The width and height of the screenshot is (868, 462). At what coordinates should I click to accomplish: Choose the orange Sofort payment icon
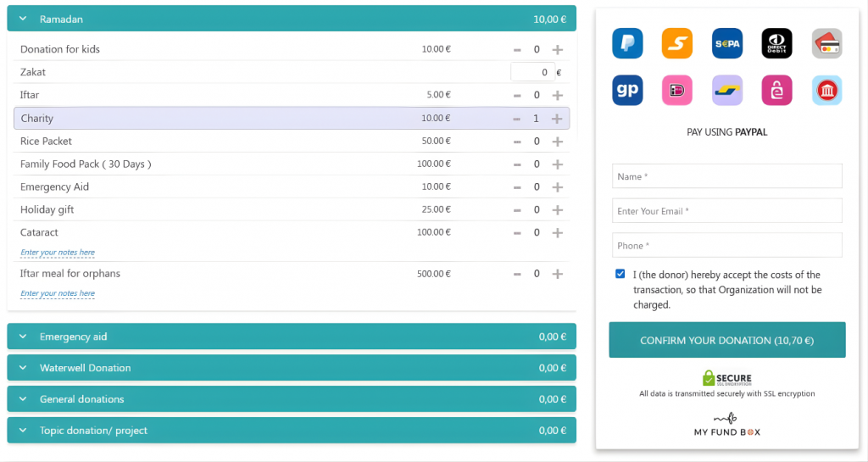677,43
